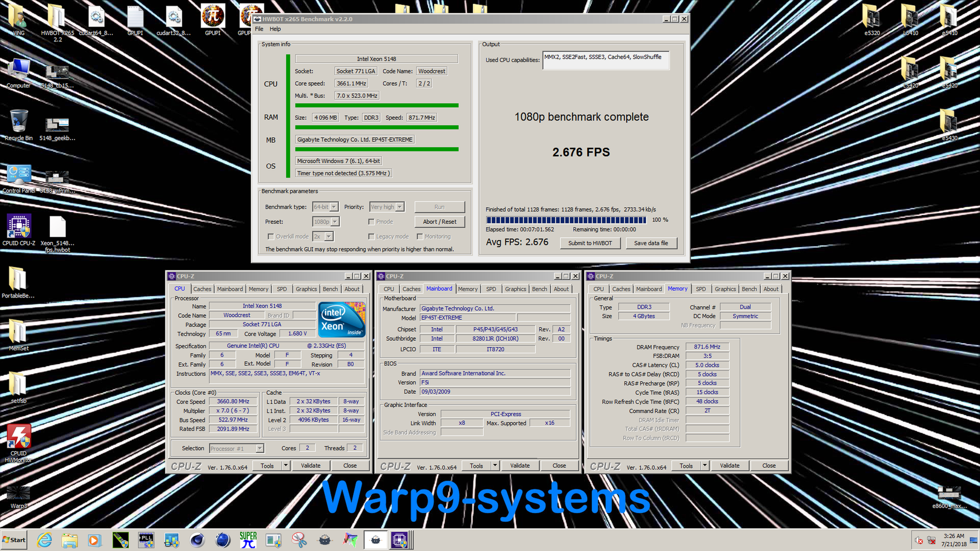The image size is (980, 551).
Task: Open the 5148_geekb screenshot file icon
Action: (x=57, y=129)
